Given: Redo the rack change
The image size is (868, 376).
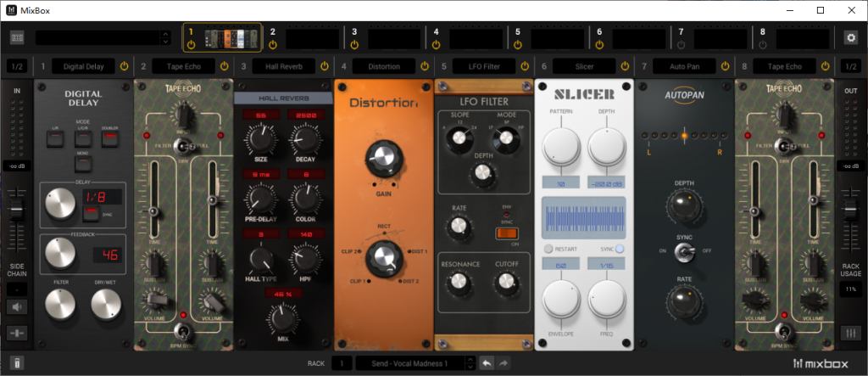Looking at the screenshot, I should 504,363.
